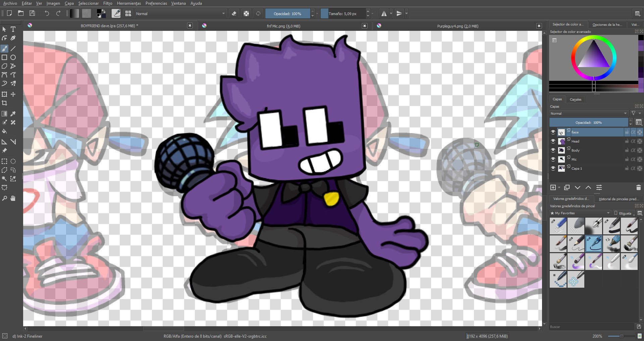This screenshot has width=644, height=341.
Task: Select the Crop tool
Action: (4, 103)
